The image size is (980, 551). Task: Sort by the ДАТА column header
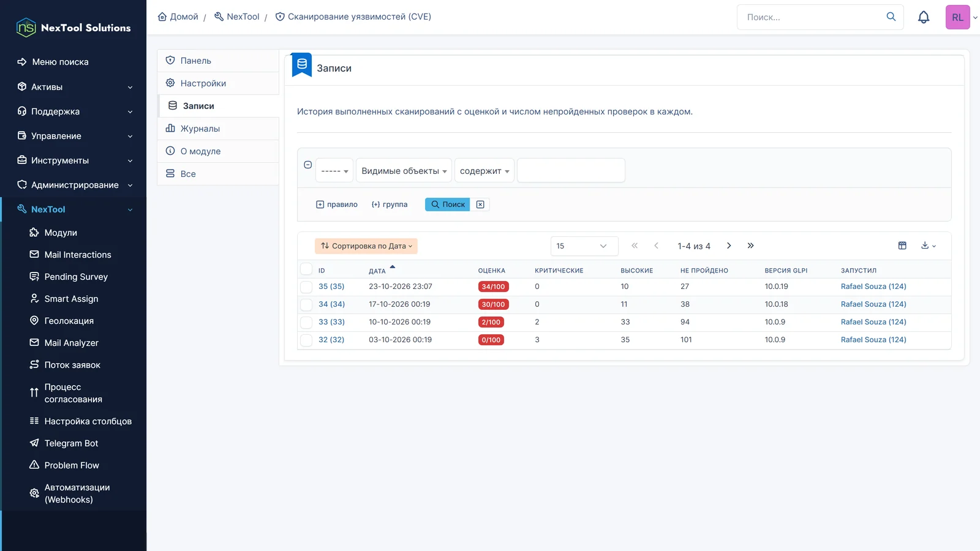[377, 271]
